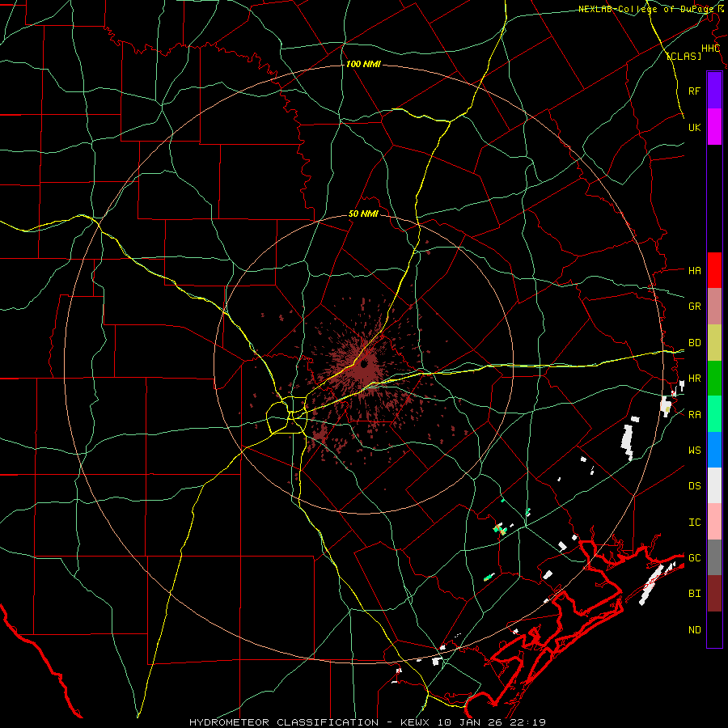Viewport: 728px width, 728px height.
Task: Click the mint green RA legend color block
Action: [714, 414]
